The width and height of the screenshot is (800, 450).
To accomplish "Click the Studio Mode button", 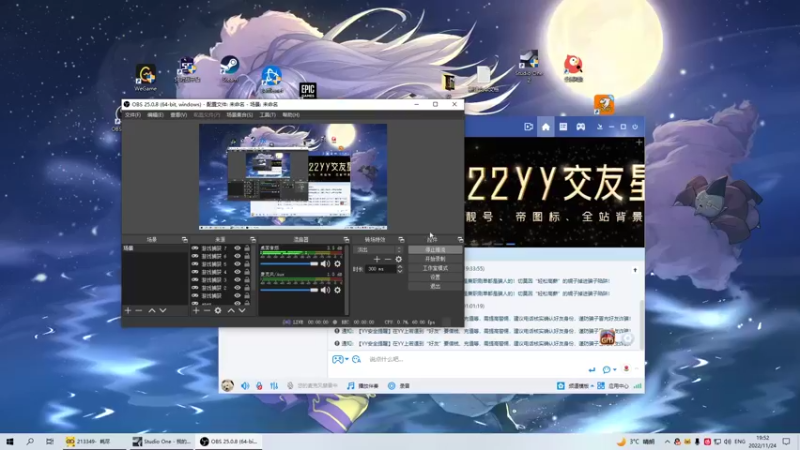I will point(435,268).
